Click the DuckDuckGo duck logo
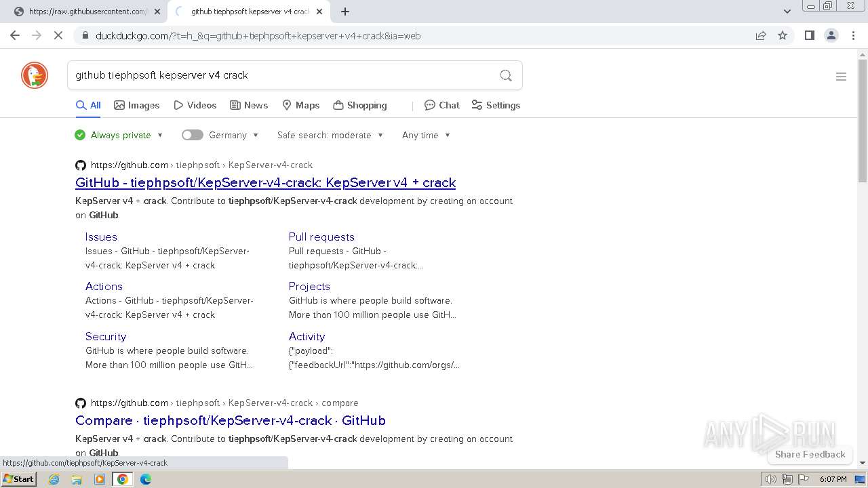 click(35, 75)
